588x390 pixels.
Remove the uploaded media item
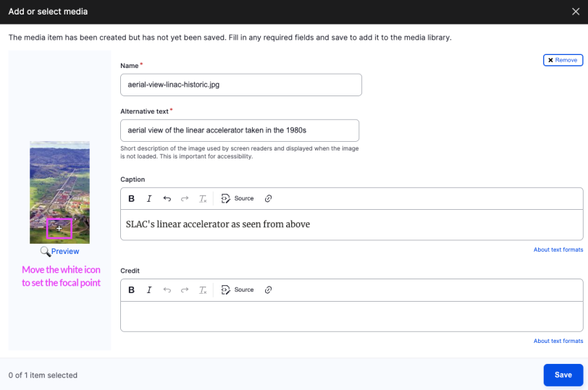point(563,60)
